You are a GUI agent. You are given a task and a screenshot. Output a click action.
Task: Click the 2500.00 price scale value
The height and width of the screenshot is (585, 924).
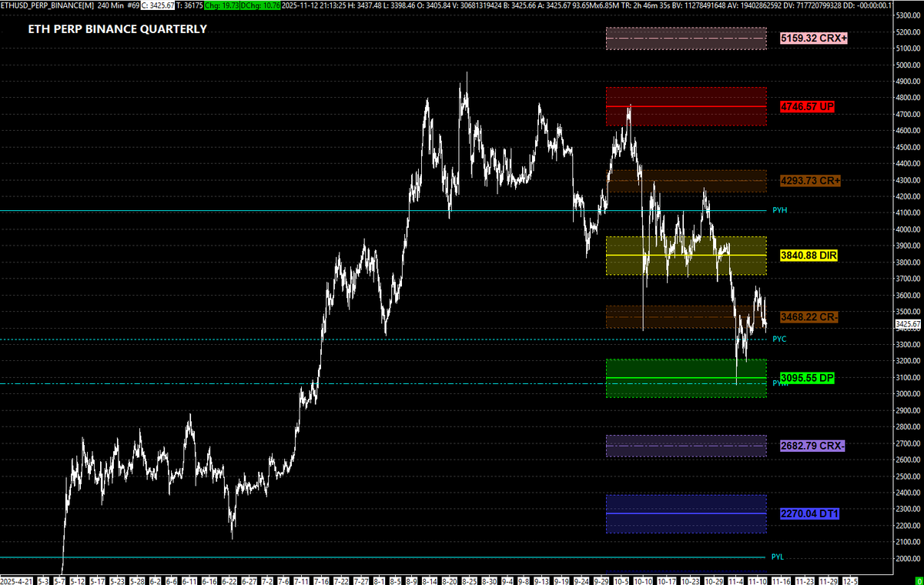click(x=908, y=476)
